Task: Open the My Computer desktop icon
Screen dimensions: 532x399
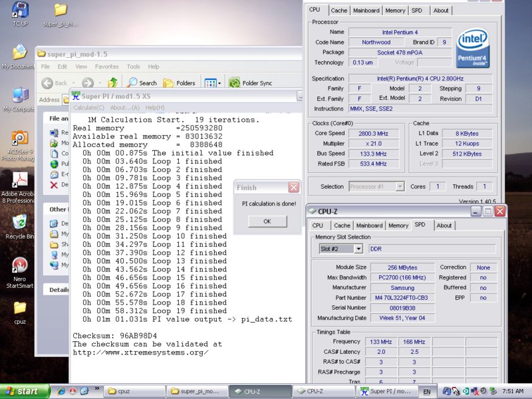Action: click(19, 99)
